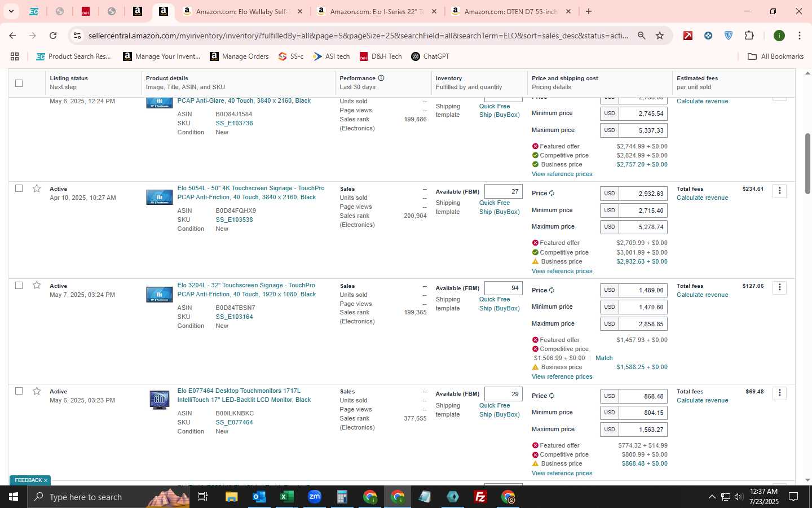Open the All Bookmarks folder
The image size is (812, 508).
pos(775,56)
